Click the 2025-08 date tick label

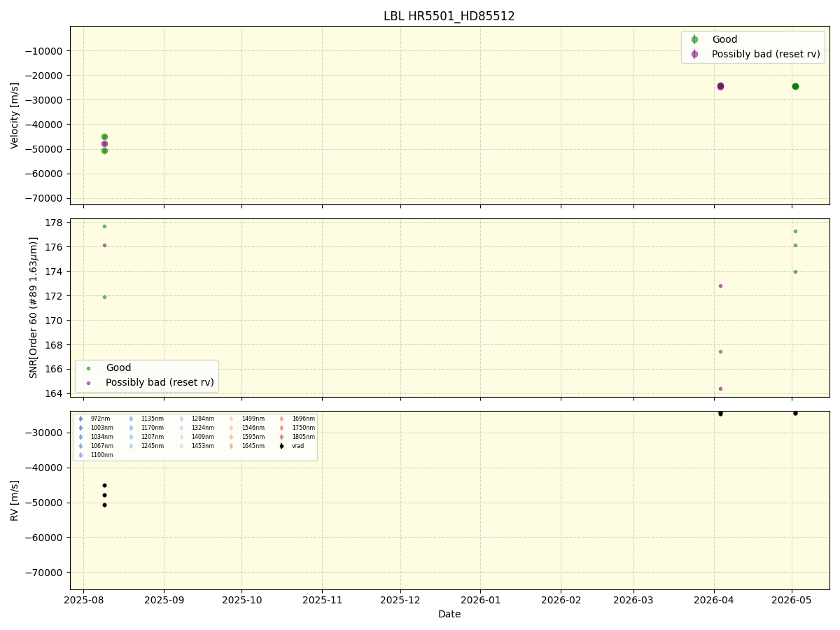tap(83, 600)
